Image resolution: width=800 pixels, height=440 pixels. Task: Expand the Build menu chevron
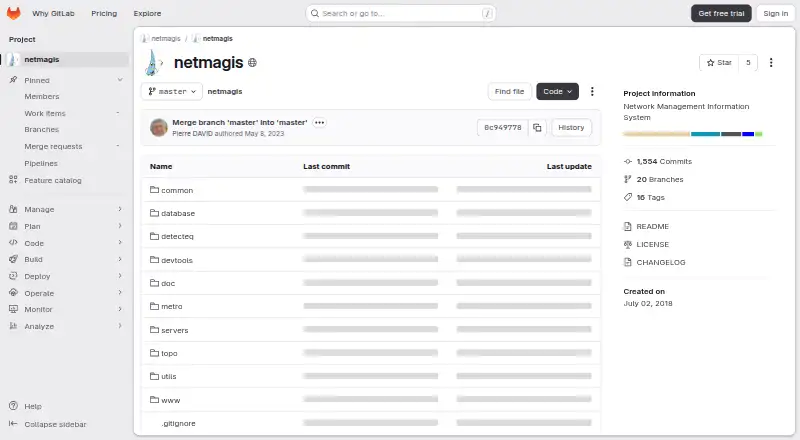pyautogui.click(x=120, y=259)
